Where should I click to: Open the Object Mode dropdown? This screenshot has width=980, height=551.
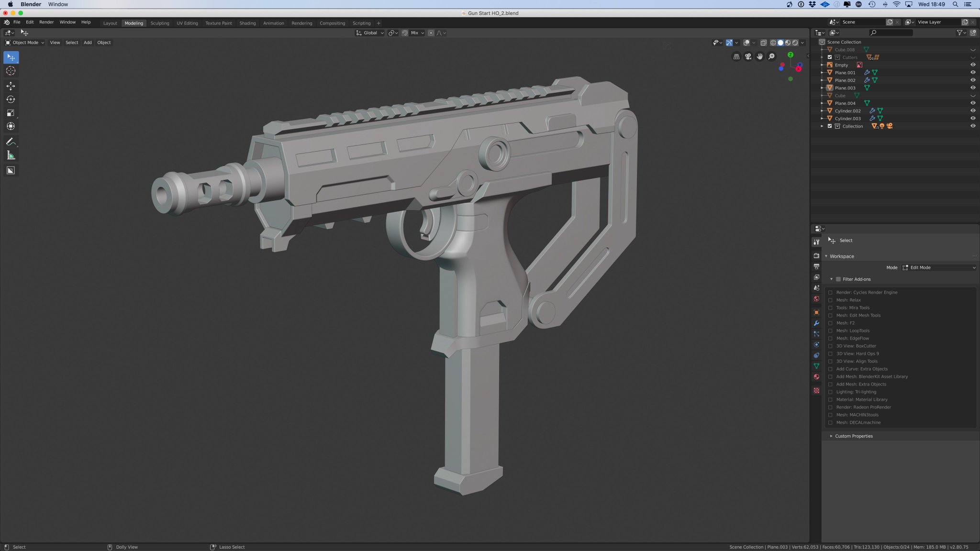tap(25, 43)
